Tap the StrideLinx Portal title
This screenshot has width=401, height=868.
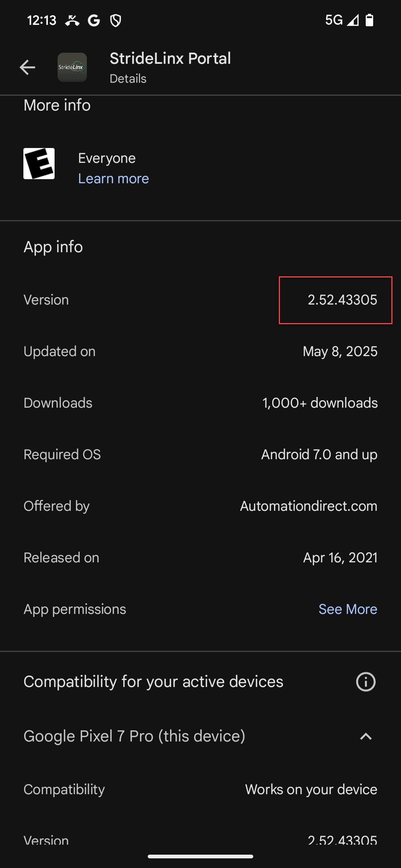pos(170,58)
